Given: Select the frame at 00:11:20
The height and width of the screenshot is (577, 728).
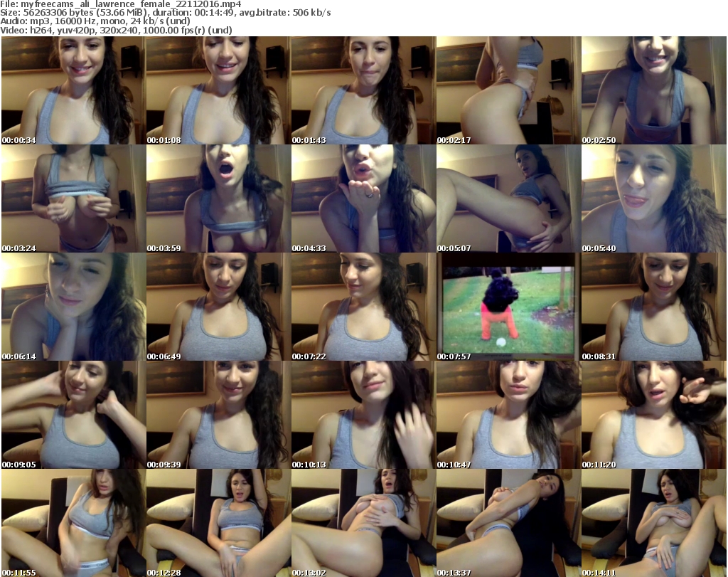Looking at the screenshot, I should click(654, 415).
